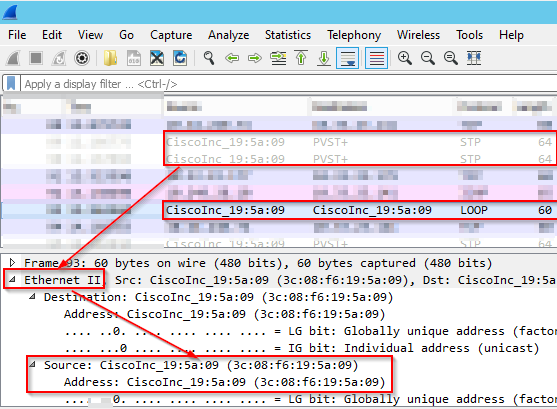This screenshot has height=409, width=557.
Task: Open a capture file folder icon
Action: point(110,58)
